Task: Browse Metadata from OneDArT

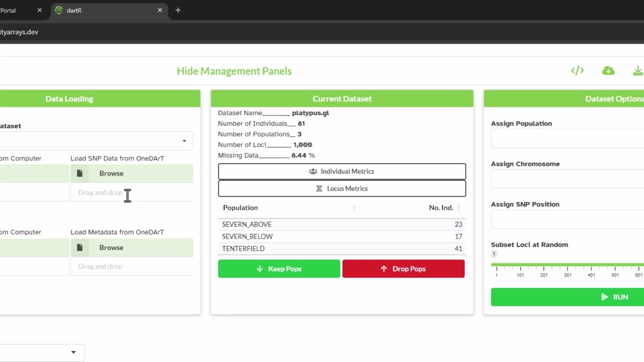Action: [x=132, y=247]
